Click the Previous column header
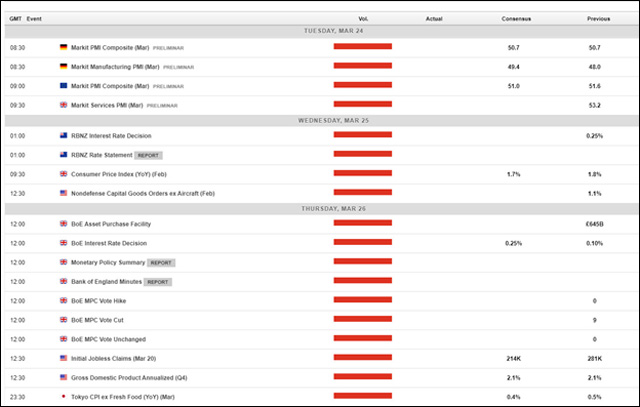The height and width of the screenshot is (407, 640). point(599,18)
